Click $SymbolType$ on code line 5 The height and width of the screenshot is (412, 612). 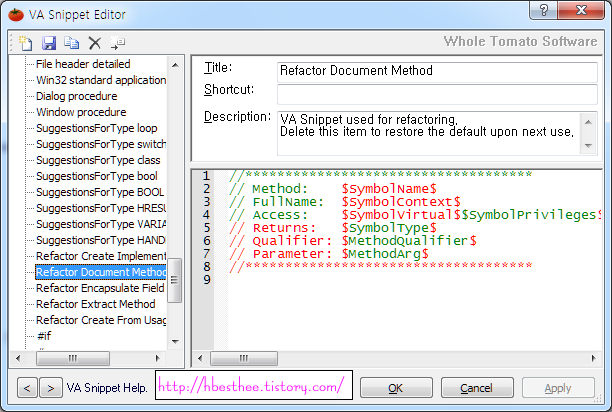point(389,227)
